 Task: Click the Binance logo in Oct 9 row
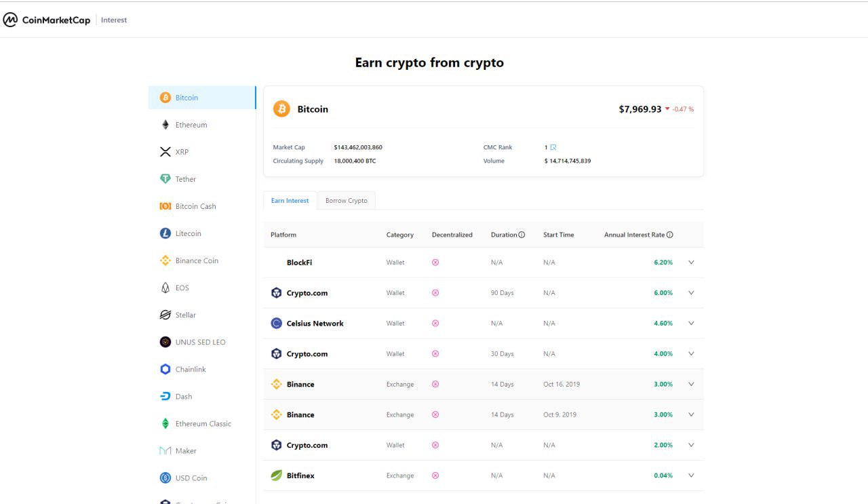point(276,414)
